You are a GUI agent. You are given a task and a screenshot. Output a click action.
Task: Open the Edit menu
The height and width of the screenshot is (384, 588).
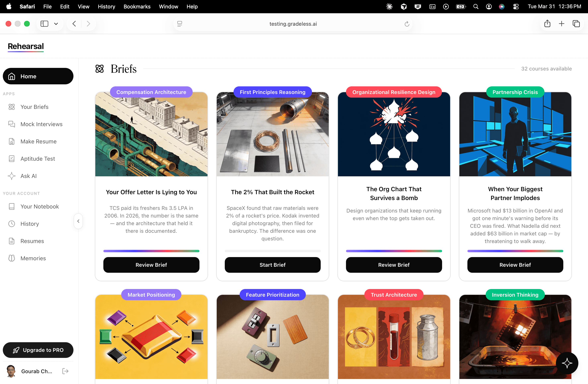[x=65, y=7]
